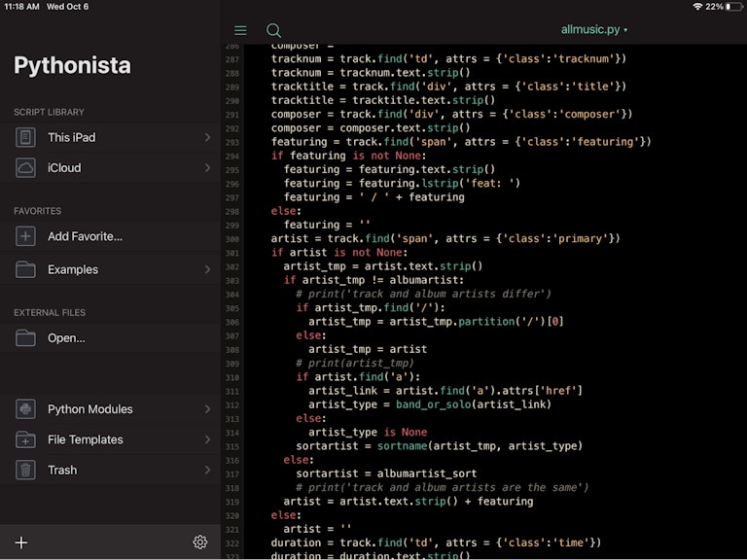Open the iCloud script library
The image size is (747, 560).
(x=110, y=168)
